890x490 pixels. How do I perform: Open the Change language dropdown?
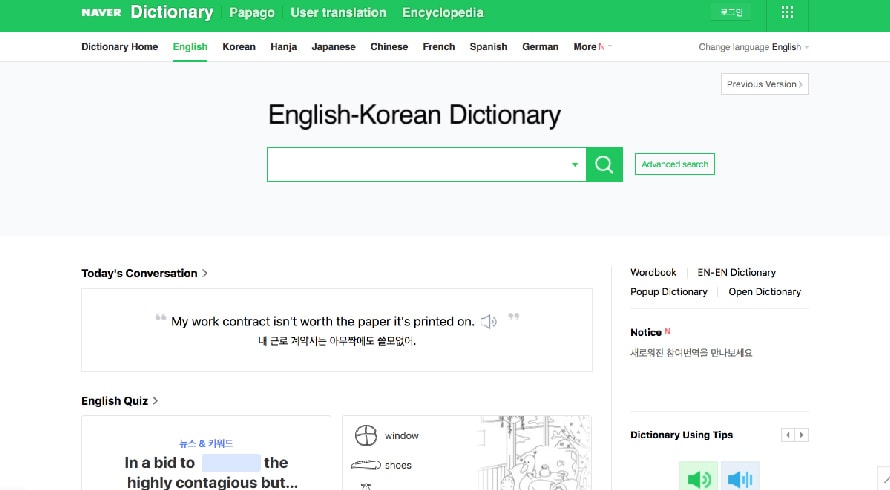[x=754, y=47]
